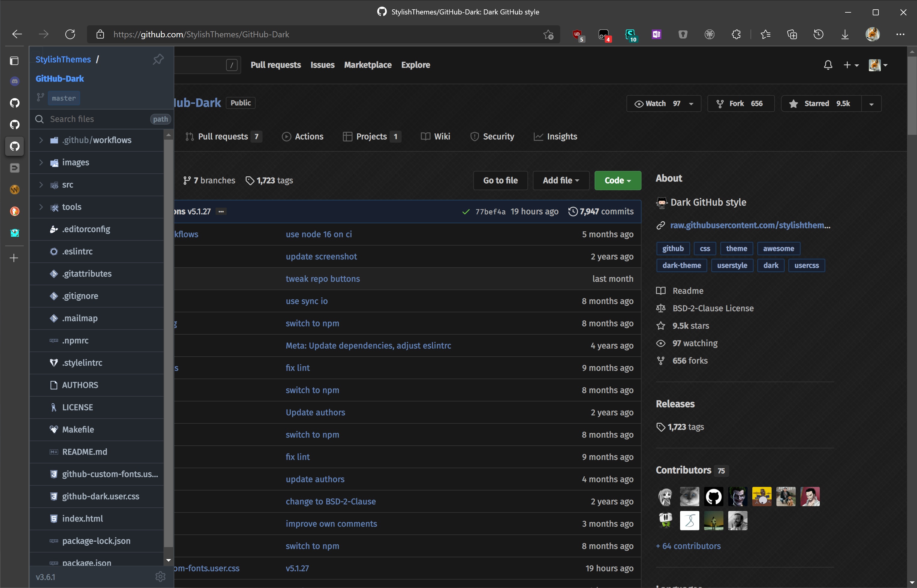Open Discord in the Edge sidebar
The height and width of the screenshot is (588, 917).
point(14,81)
